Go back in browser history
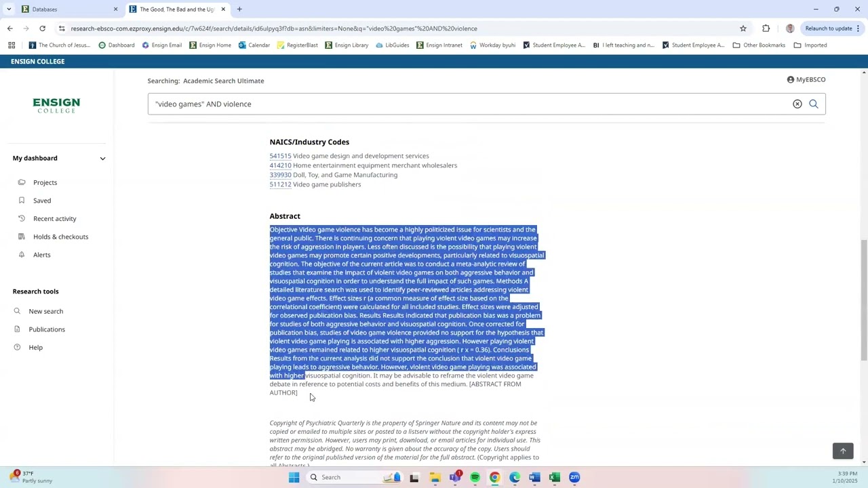Screen dimensions: 868x488 coord(9,28)
